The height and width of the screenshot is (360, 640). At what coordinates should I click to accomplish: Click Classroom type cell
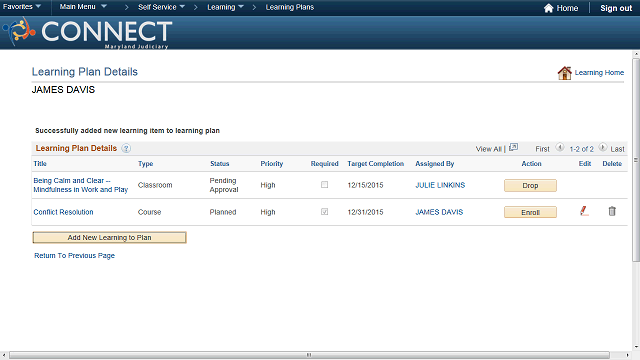(155, 185)
